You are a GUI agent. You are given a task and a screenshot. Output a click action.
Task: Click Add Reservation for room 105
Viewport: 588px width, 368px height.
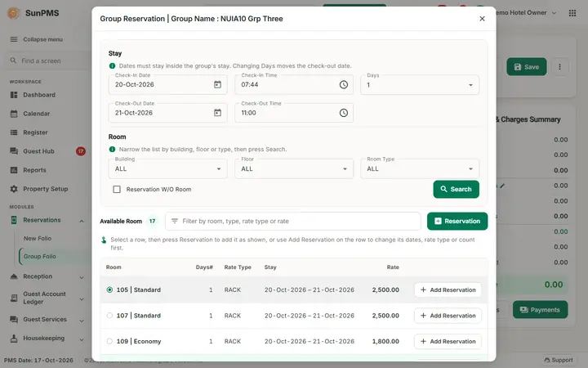click(x=448, y=289)
